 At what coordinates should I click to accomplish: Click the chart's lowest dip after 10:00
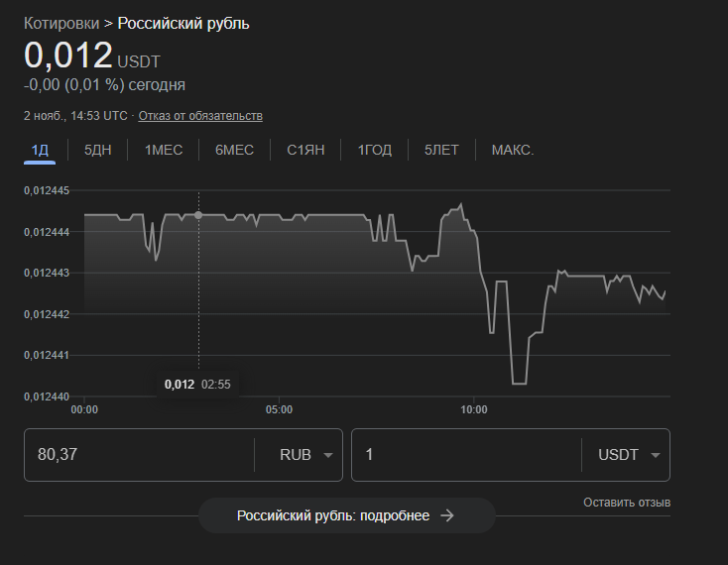pyautogui.click(x=519, y=383)
